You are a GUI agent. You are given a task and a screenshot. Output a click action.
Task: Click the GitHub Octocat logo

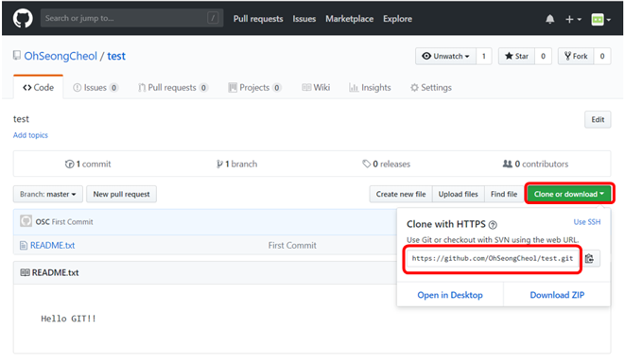pos(23,18)
